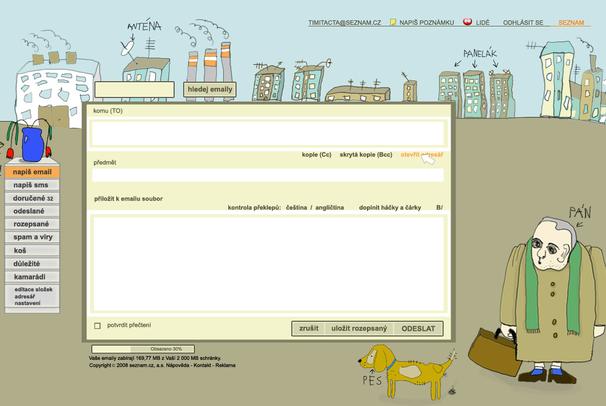Click 'uložit rozepsaný' to save draft
This screenshot has width=606, height=406.
(x=359, y=328)
